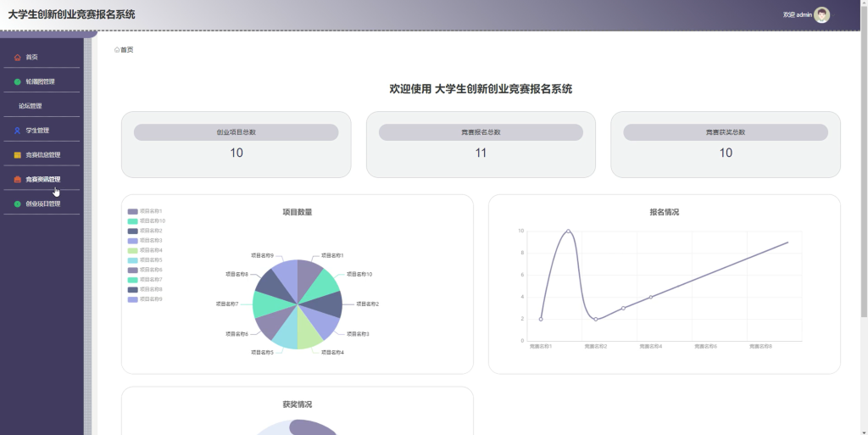Select pie slice labeled 项目名称7
The width and height of the screenshot is (868, 435).
pyautogui.click(x=267, y=304)
